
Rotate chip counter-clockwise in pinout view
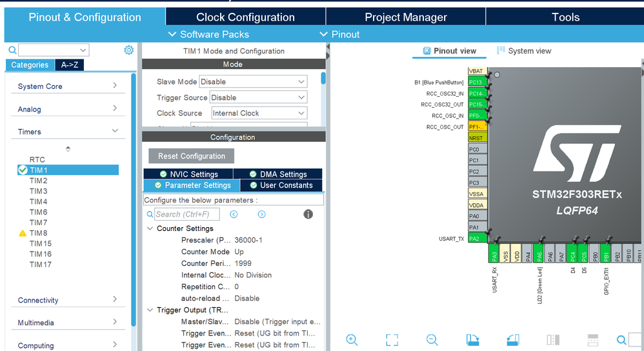(513, 340)
